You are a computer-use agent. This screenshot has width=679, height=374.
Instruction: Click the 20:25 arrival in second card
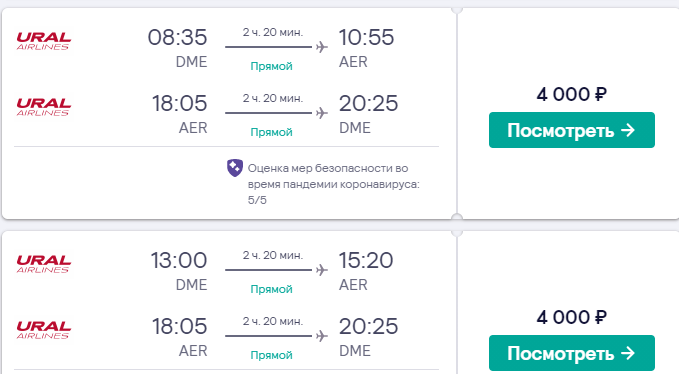[x=368, y=326]
